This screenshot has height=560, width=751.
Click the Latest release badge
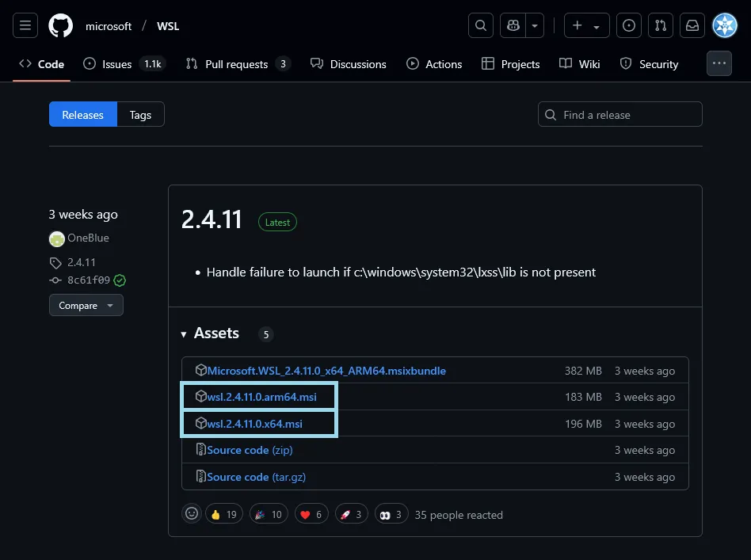click(277, 223)
